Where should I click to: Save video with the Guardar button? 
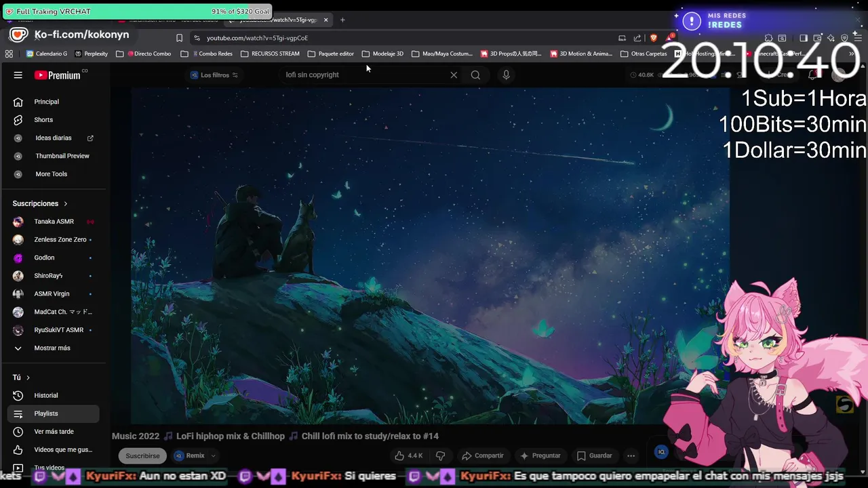click(594, 456)
